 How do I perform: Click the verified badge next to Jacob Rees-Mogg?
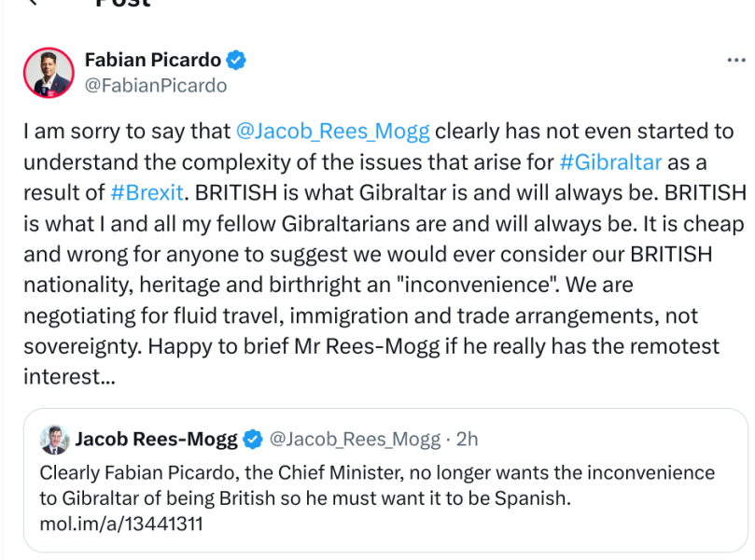(253, 439)
